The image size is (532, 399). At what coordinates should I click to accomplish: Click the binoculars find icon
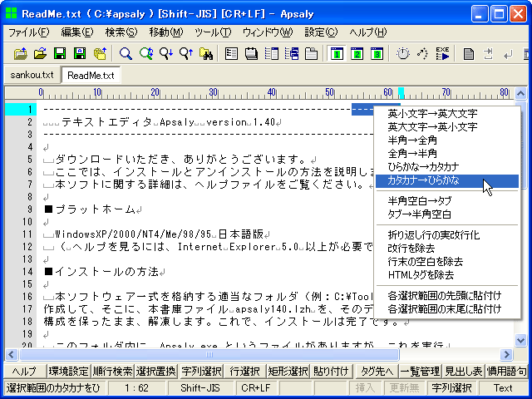tap(205, 54)
